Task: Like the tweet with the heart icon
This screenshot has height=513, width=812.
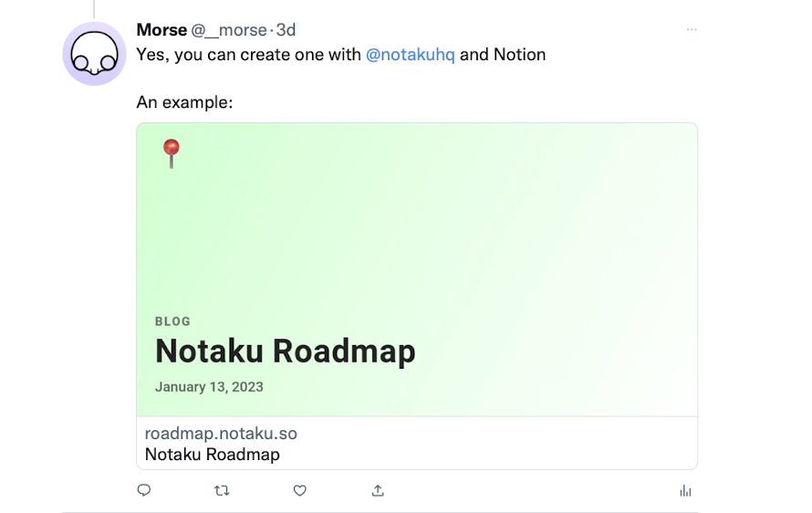Action: (x=300, y=490)
